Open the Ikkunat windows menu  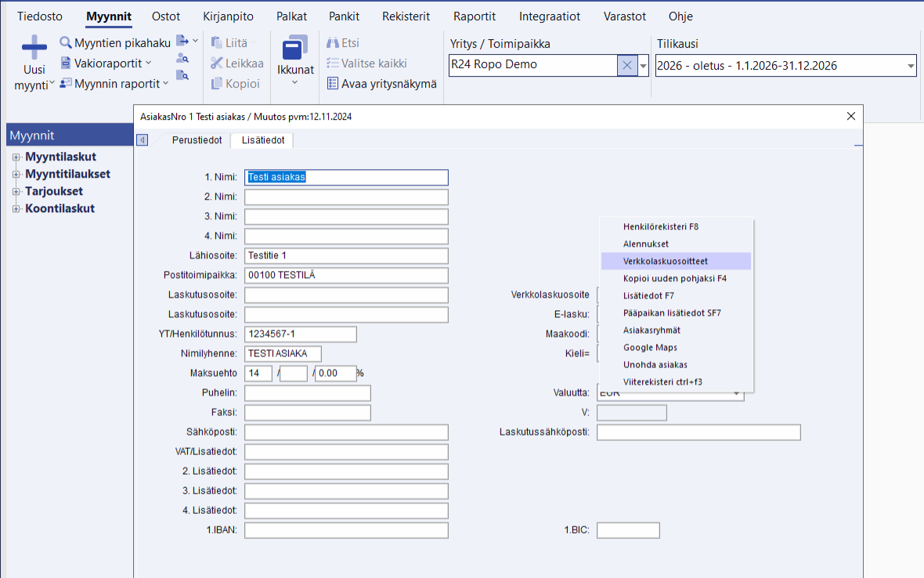pos(295,60)
